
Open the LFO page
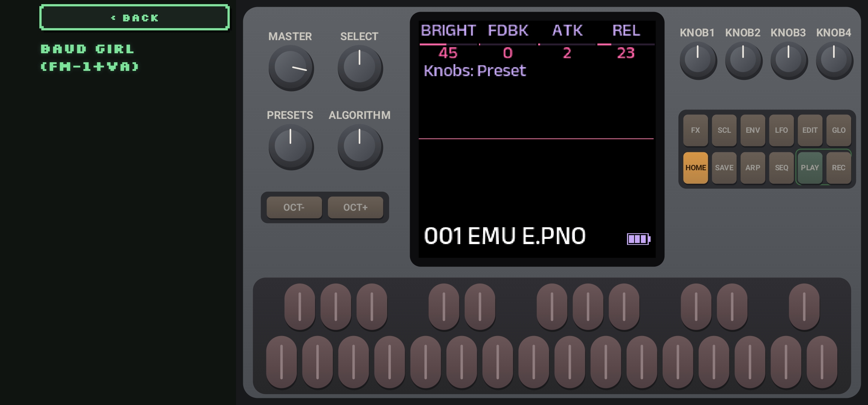tap(781, 130)
